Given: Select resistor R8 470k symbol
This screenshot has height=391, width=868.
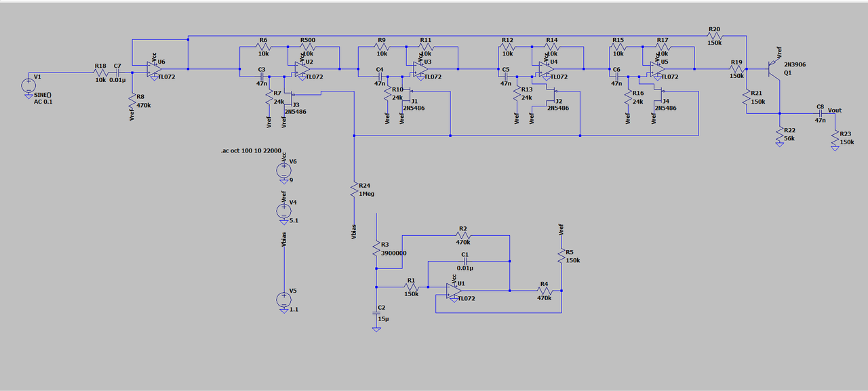Looking at the screenshot, I should pyautogui.click(x=132, y=100).
